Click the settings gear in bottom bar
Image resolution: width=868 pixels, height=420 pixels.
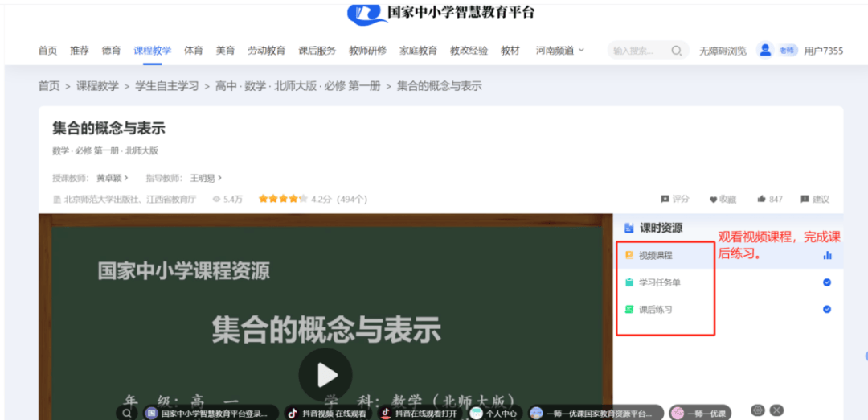(758, 410)
